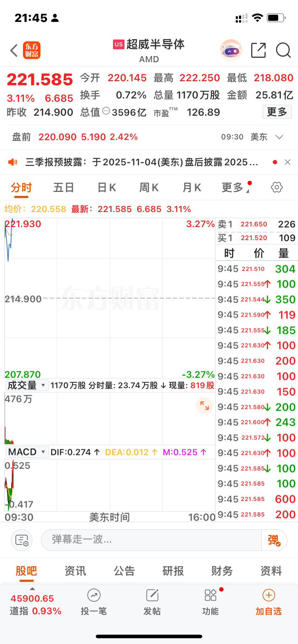Tap the stock title 超威半导体 AMD
Image resolution: width=298 pixels, height=644 pixels.
point(149,51)
